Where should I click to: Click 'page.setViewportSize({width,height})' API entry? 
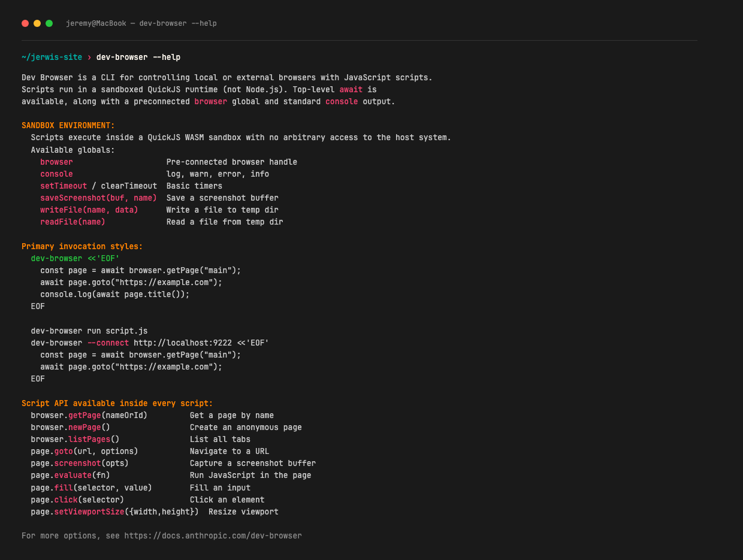point(115,512)
